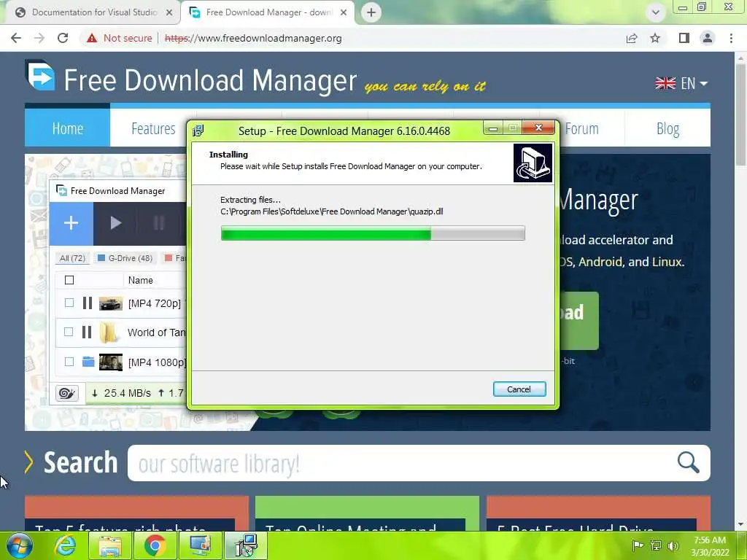Click the car thumbnail in MP4 720p row
The height and width of the screenshot is (560, 747).
[x=111, y=303]
